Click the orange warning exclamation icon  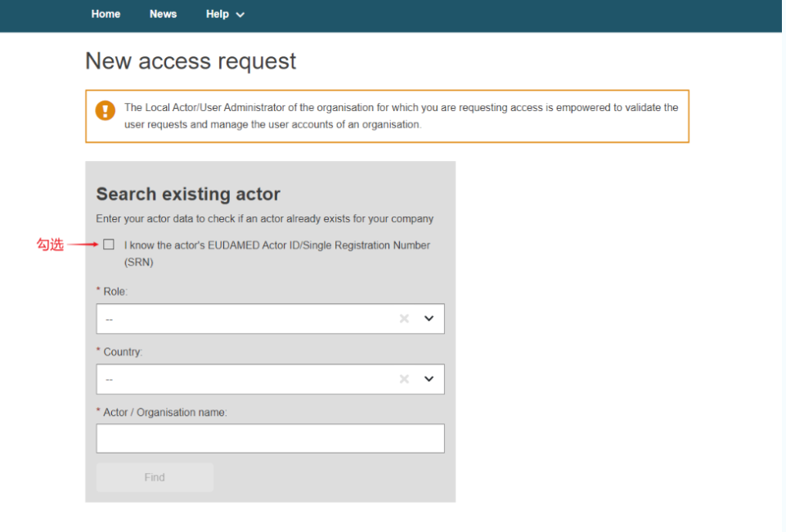106,110
